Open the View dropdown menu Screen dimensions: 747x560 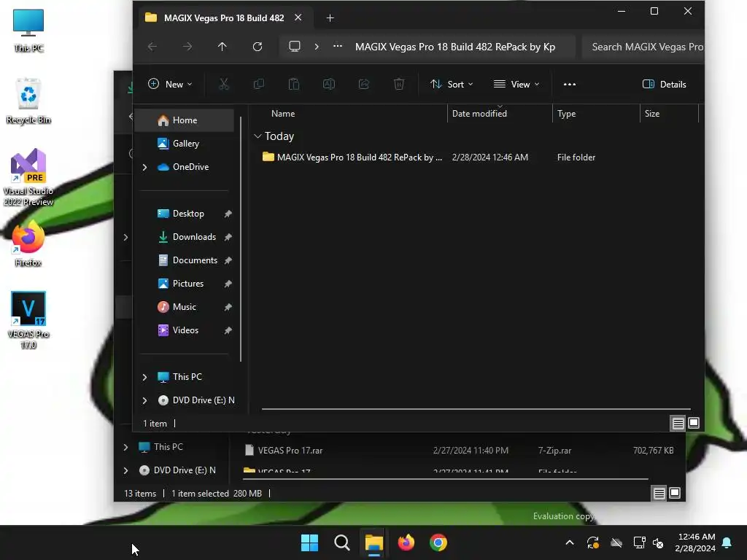pos(517,85)
